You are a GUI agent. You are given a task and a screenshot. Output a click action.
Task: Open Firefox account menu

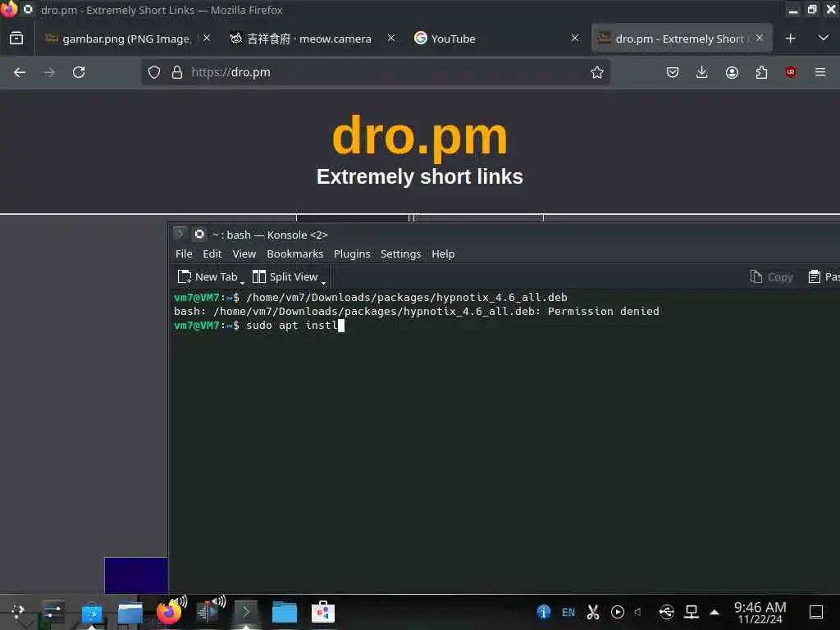tap(732, 72)
